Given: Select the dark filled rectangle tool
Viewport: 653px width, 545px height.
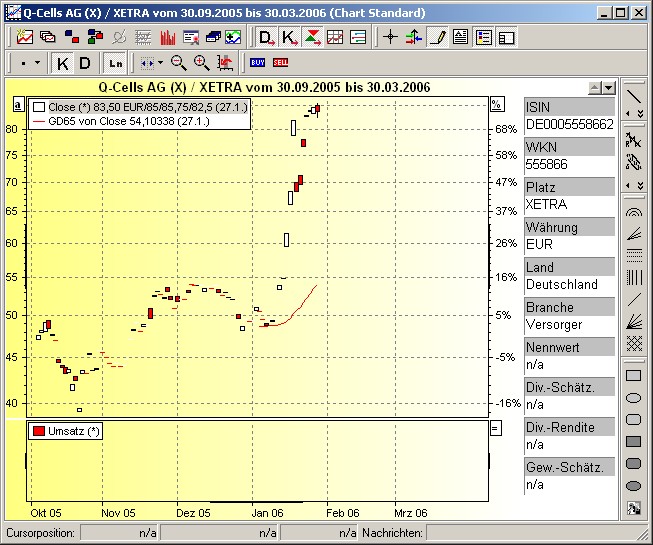Looking at the screenshot, I should (x=633, y=441).
